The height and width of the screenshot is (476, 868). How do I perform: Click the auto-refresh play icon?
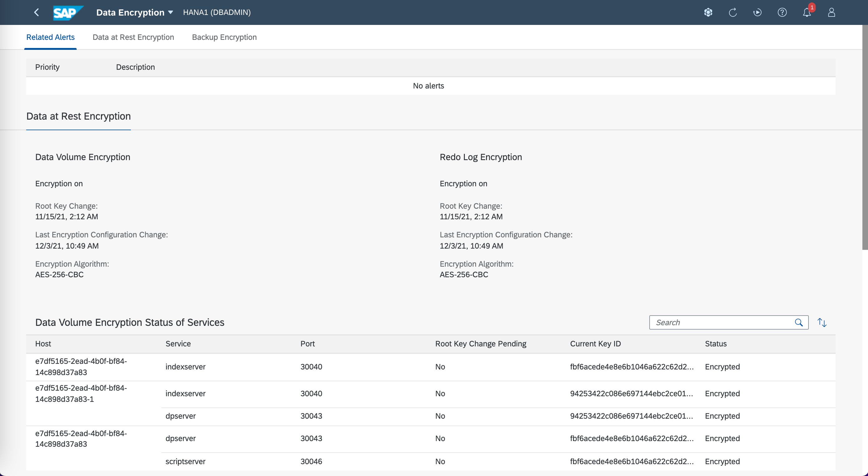tap(757, 12)
